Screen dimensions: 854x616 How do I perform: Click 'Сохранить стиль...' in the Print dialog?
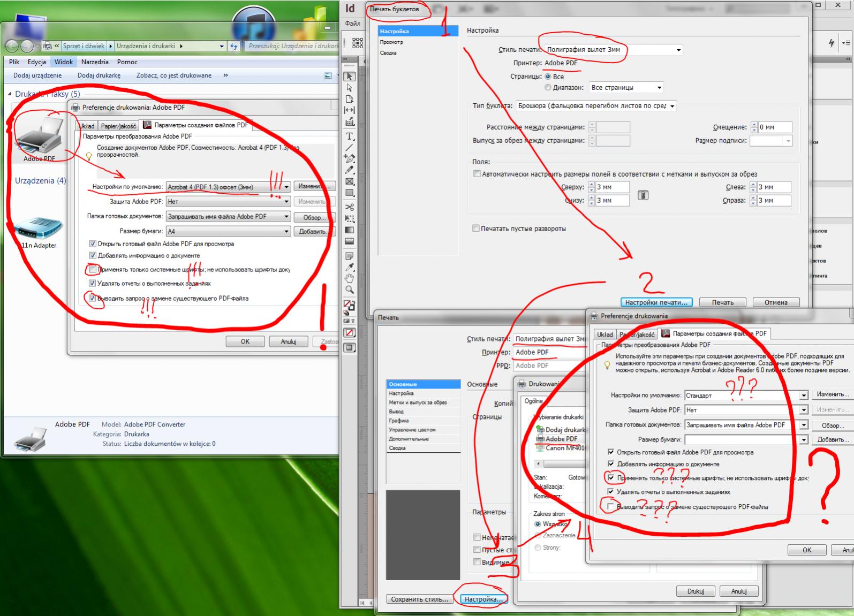[419, 599]
